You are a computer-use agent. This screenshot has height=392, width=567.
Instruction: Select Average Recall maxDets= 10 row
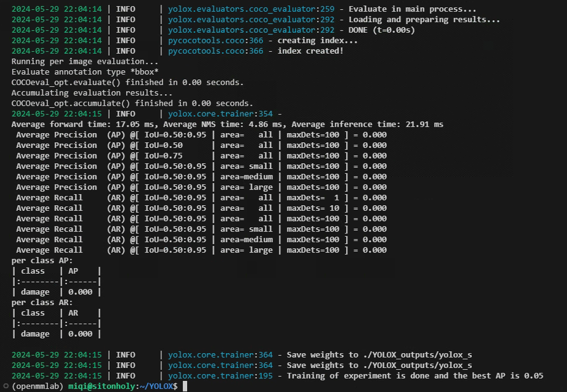point(201,208)
